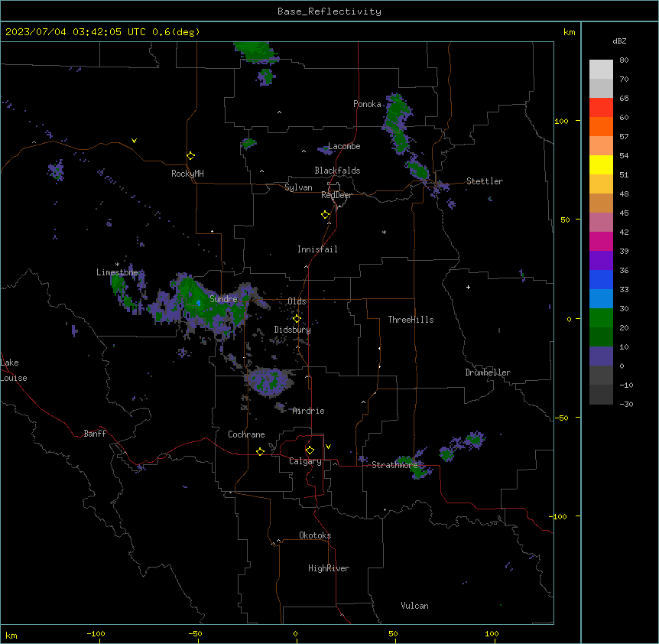The width and height of the screenshot is (659, 644).
Task: Select the lightest gray 80-70 legend swatch
Action: [x=601, y=70]
